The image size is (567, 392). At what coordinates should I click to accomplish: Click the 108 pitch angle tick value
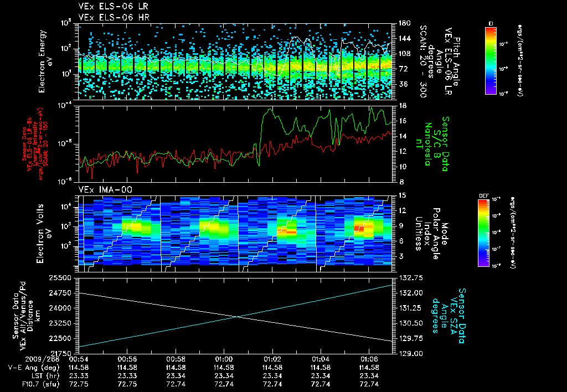404,54
